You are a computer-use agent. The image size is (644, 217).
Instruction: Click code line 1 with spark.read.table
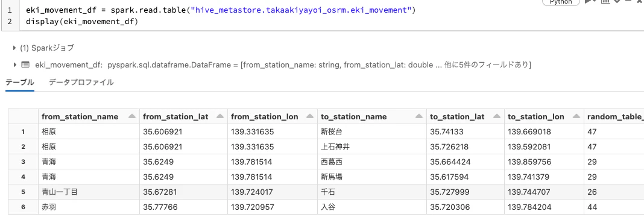click(x=221, y=10)
